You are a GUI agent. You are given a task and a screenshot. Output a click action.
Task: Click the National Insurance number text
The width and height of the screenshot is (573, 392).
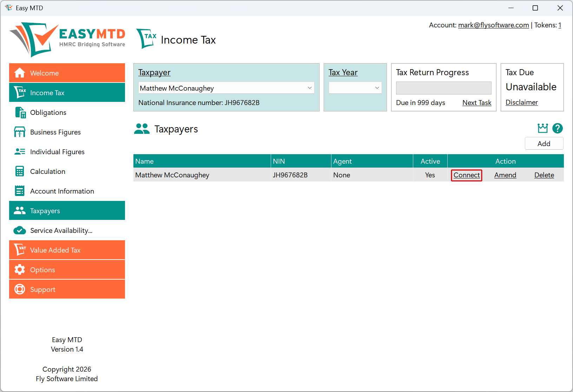[x=199, y=103]
